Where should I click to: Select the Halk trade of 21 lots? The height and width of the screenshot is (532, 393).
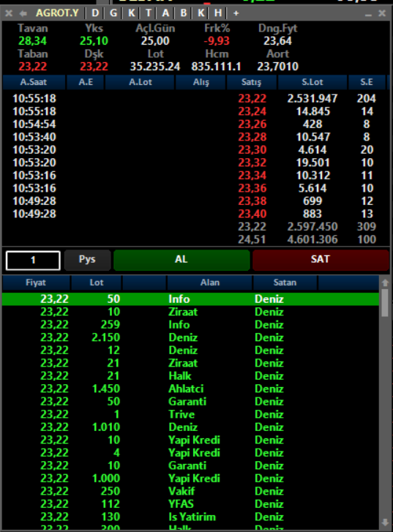pos(190,376)
